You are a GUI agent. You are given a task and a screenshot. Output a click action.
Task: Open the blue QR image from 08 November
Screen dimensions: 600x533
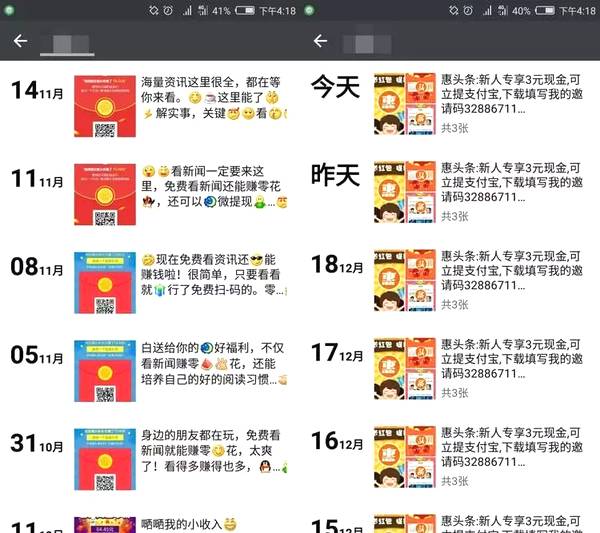(x=105, y=283)
